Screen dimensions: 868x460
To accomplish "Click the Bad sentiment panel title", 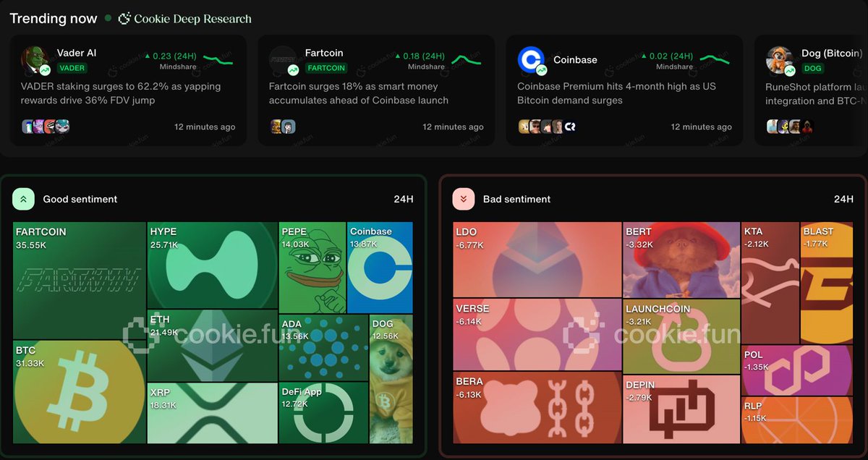I will point(517,199).
